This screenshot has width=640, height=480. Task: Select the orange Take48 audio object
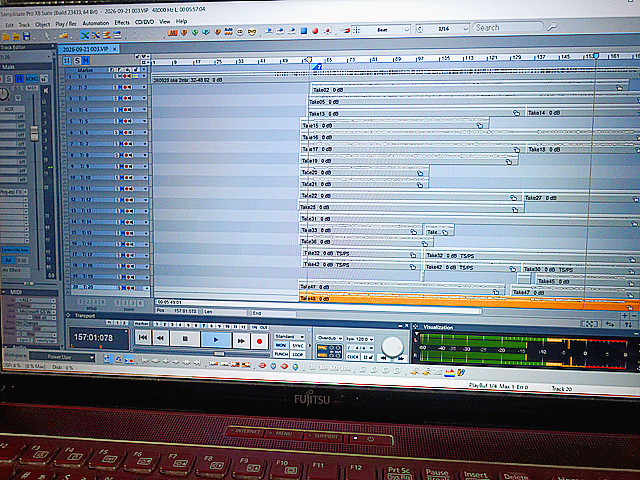click(x=467, y=303)
